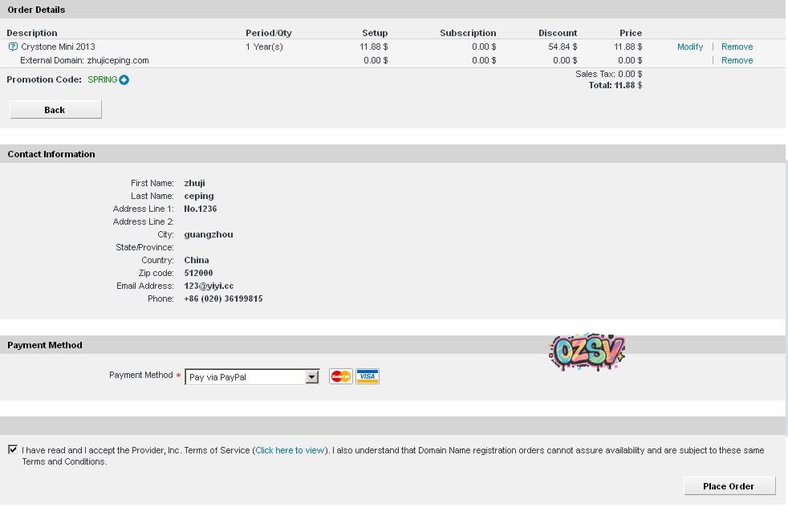The height and width of the screenshot is (532, 788).
Task: Open the 'Click here to view' terms link
Action: tap(290, 450)
